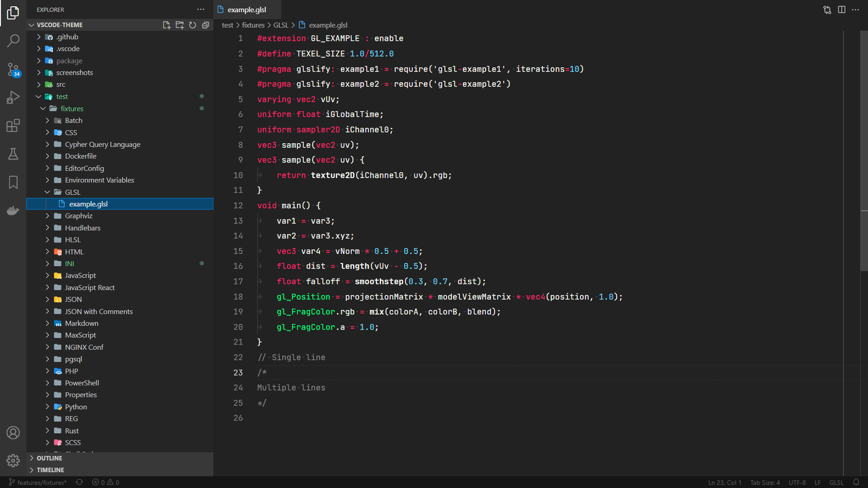
Task: Select the example.glsl editor tab
Action: [247, 9]
